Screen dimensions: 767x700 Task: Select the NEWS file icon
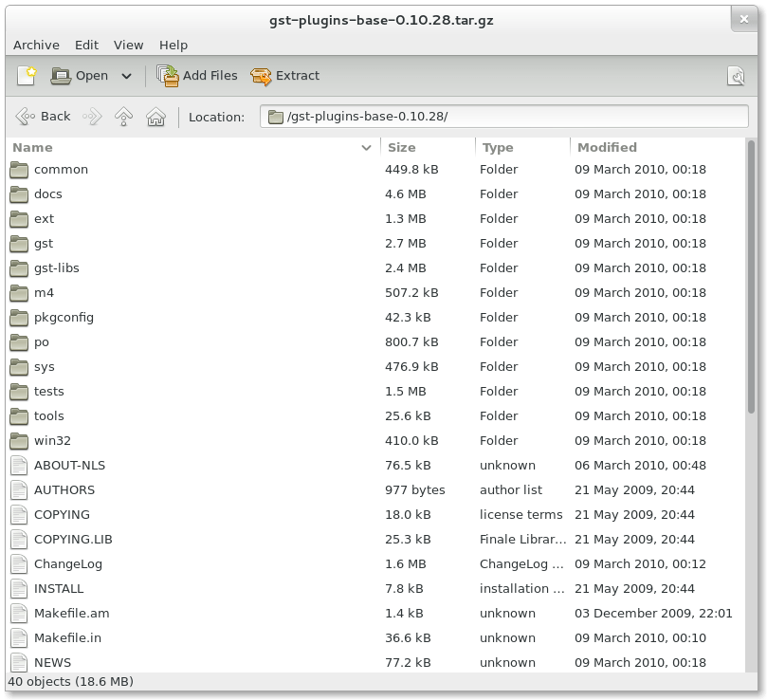coord(19,663)
